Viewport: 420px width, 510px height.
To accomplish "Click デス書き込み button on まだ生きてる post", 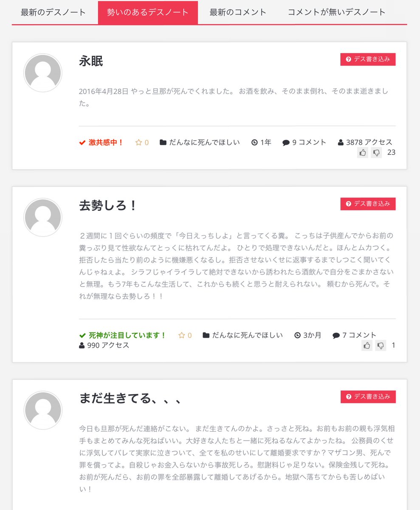I will (x=368, y=397).
